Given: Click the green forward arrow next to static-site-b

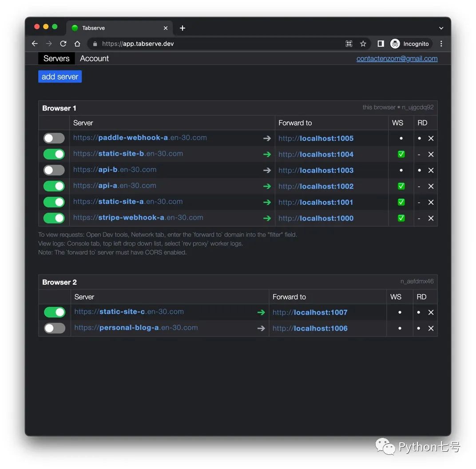Looking at the screenshot, I should (x=267, y=154).
